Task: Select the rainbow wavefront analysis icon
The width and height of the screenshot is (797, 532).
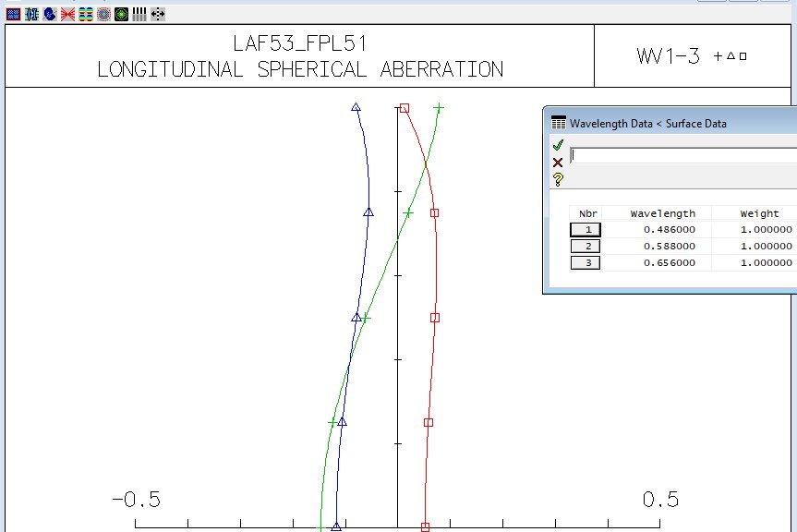Action: [85, 14]
